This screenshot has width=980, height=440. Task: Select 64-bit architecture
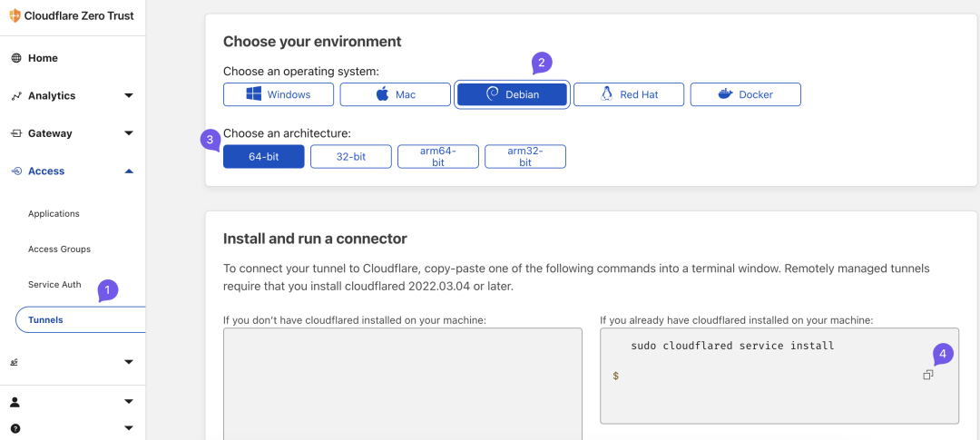[263, 157]
